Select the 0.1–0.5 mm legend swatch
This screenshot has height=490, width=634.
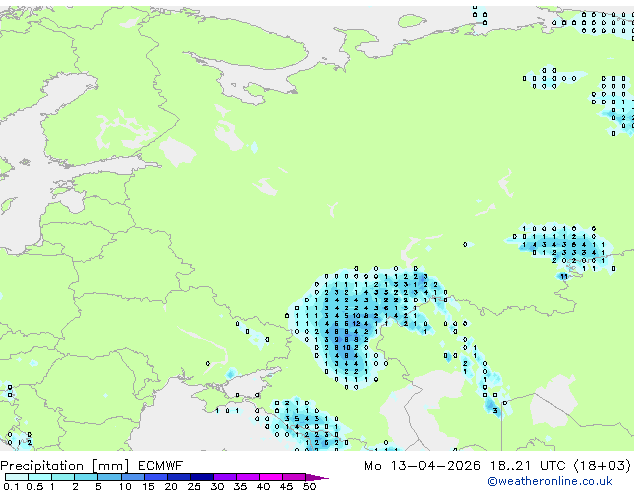tap(17, 477)
